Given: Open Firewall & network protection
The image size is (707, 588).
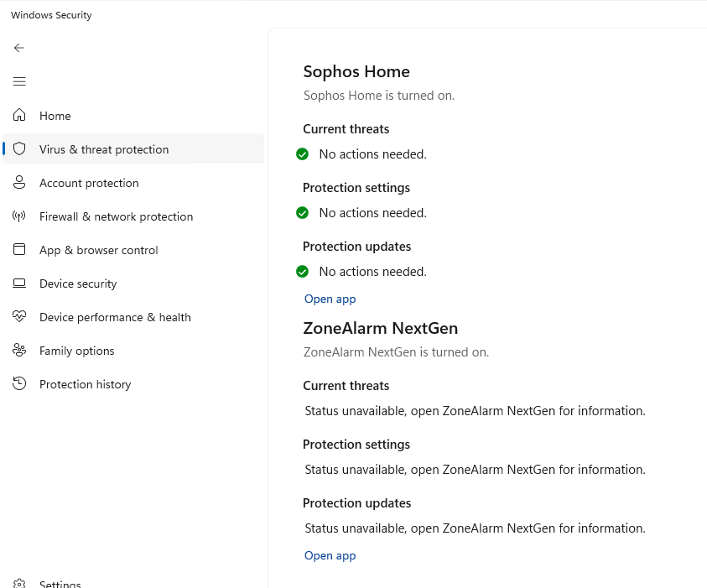Looking at the screenshot, I should point(133,216).
